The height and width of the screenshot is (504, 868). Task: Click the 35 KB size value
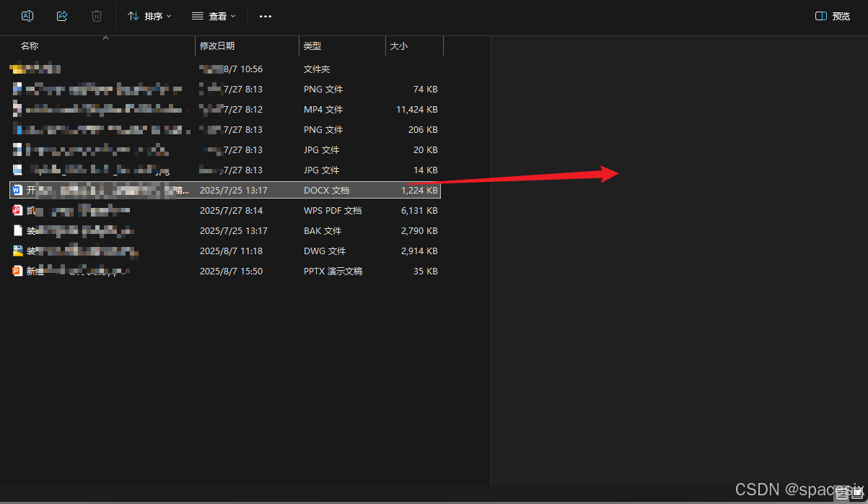[x=425, y=271]
